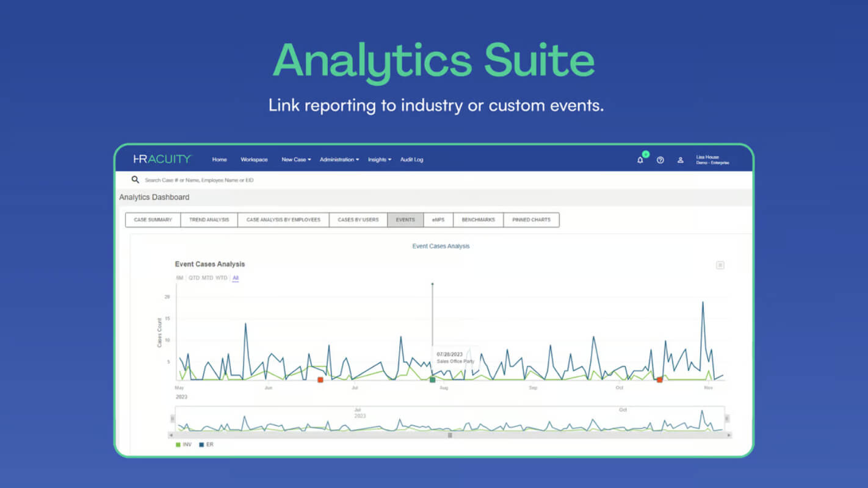Click the navigator scrollbar thumb

tap(450, 435)
